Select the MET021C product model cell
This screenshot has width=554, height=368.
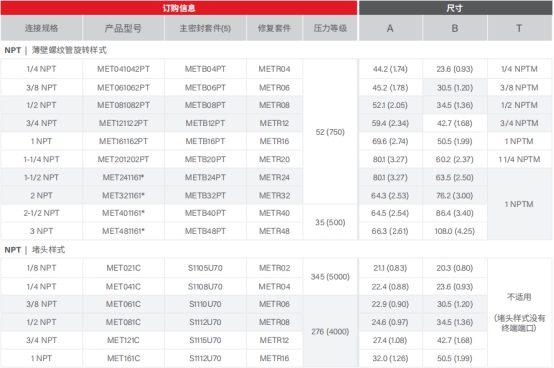coord(123,268)
